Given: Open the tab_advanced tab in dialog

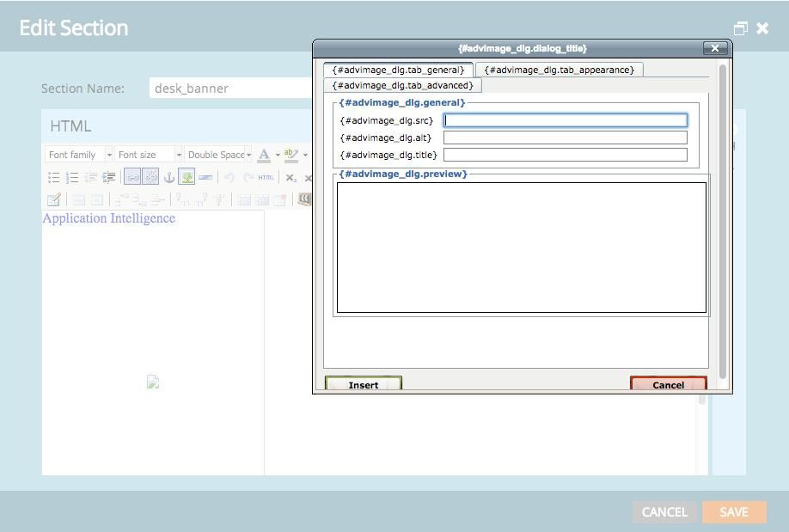Looking at the screenshot, I should pos(402,85).
